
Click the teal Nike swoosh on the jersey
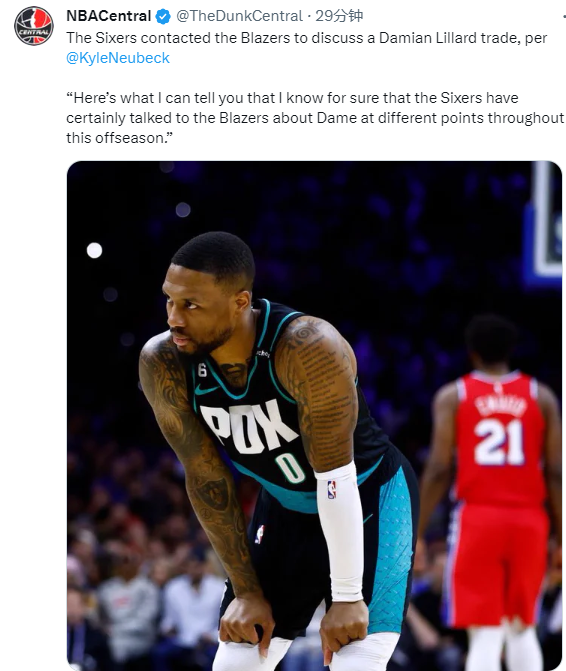tap(206, 389)
